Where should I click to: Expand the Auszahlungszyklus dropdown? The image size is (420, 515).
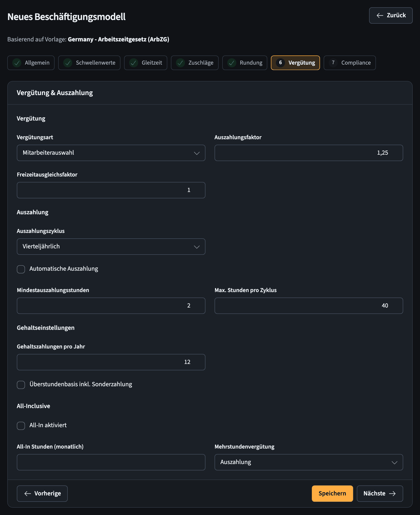tap(111, 247)
